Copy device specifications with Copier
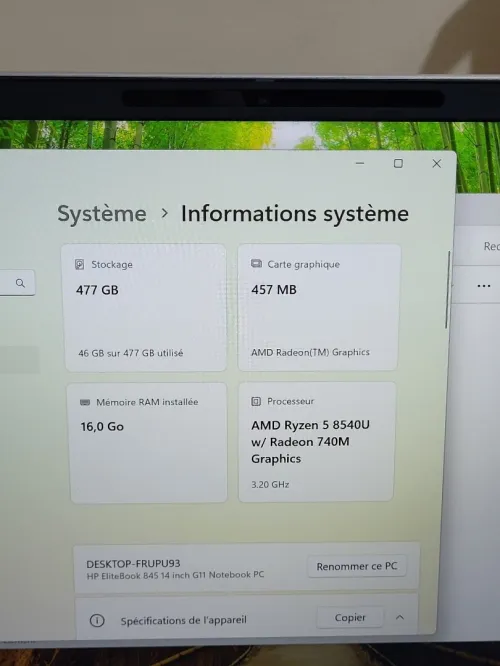 [x=350, y=618]
